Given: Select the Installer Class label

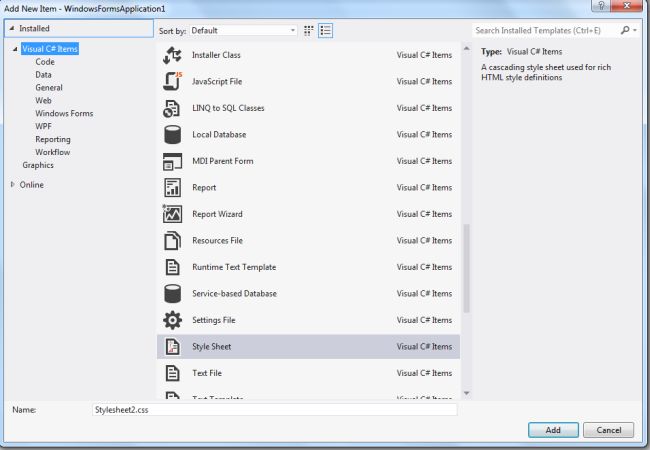Looking at the screenshot, I should coord(216,55).
